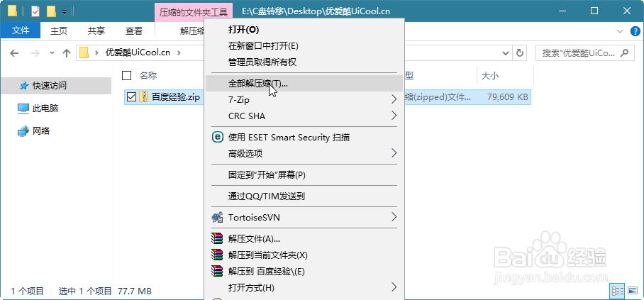Open the 文件 menu button

pos(21,30)
